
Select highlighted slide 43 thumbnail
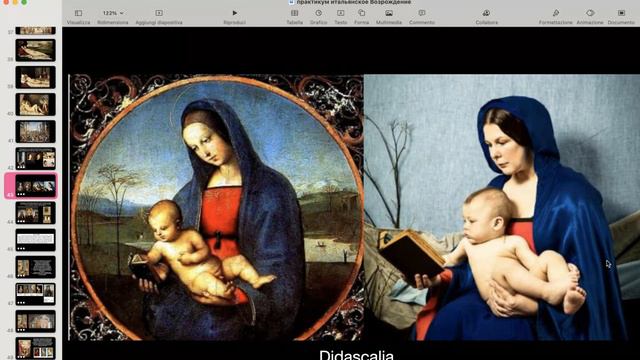pyautogui.click(x=36, y=186)
